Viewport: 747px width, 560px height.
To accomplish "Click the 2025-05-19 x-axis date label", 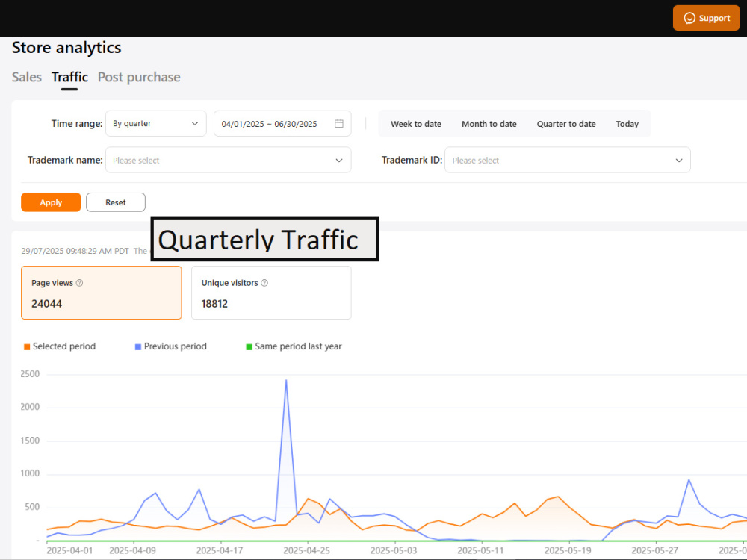I will [568, 551].
